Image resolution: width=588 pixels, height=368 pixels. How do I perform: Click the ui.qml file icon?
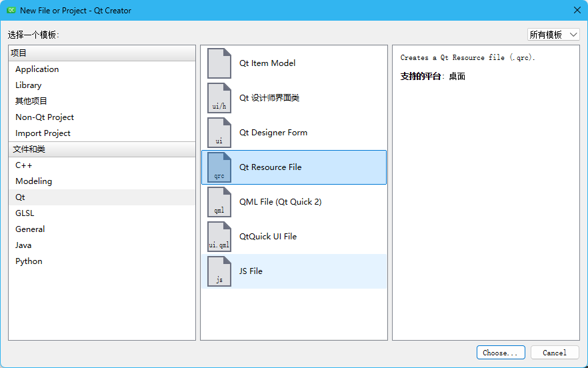(x=219, y=237)
